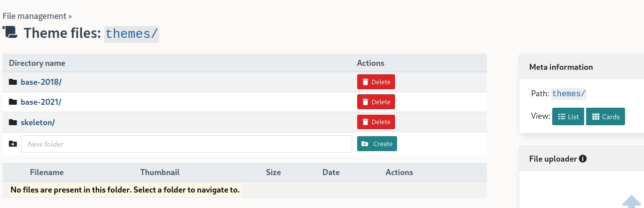The width and height of the screenshot is (644, 208).
Task: Click the folder-plus icon left of New folder
Action: point(13,144)
